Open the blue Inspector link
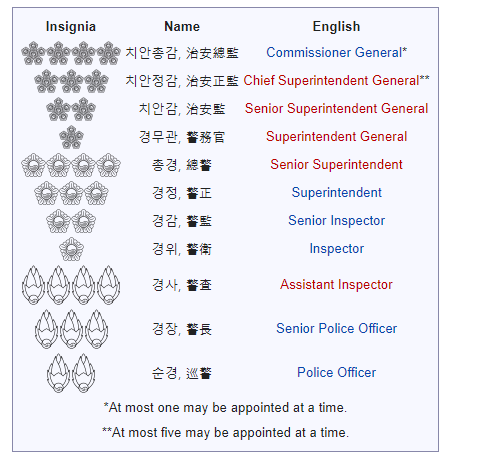Screen dimensions: 488x461 click(336, 249)
